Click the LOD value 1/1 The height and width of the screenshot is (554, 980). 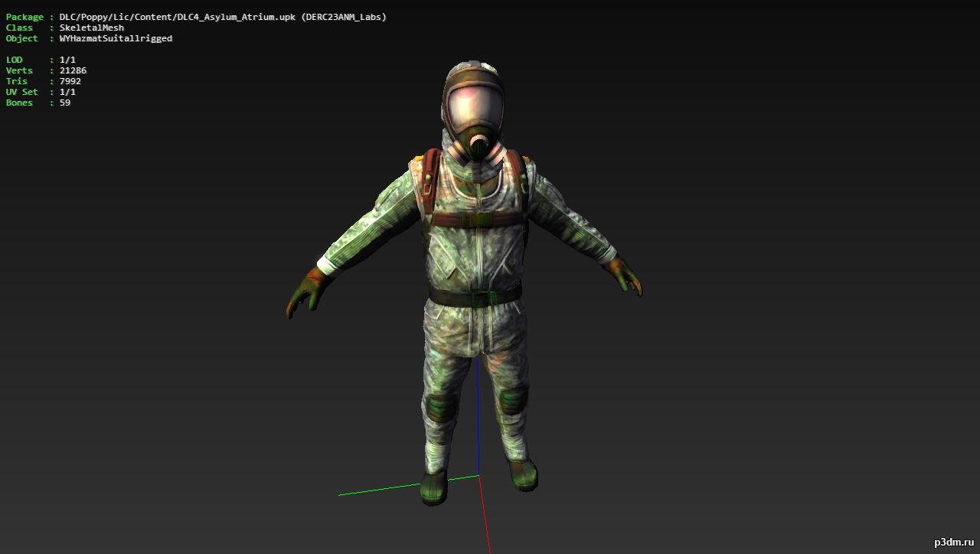(67, 60)
